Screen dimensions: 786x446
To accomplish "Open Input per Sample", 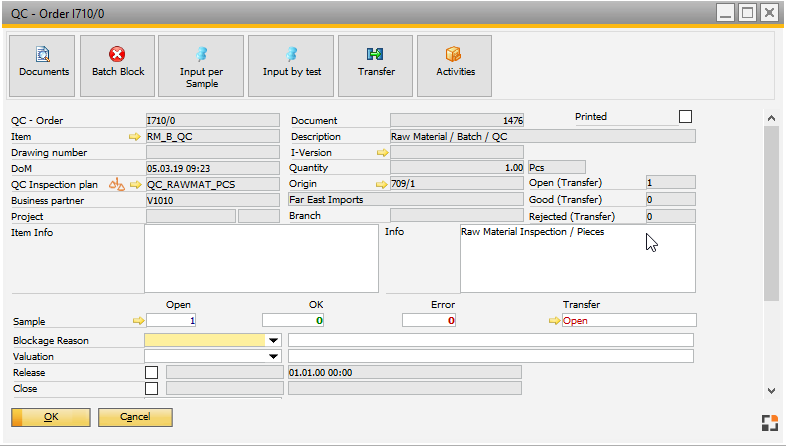I will 200,65.
